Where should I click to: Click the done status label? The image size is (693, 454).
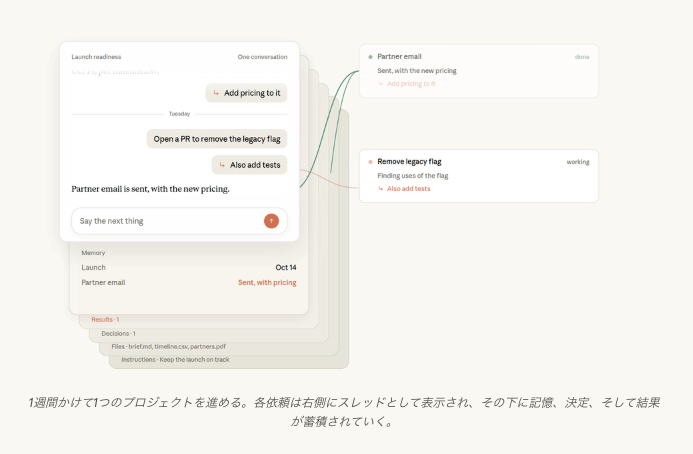582,57
